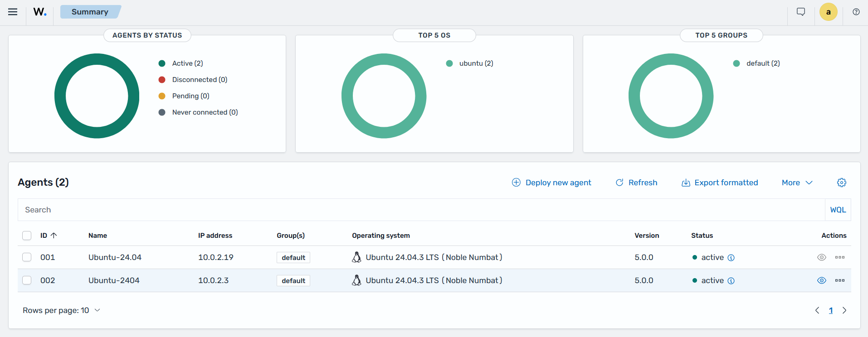Open the table settings gear icon
The height and width of the screenshot is (337, 868).
842,183
